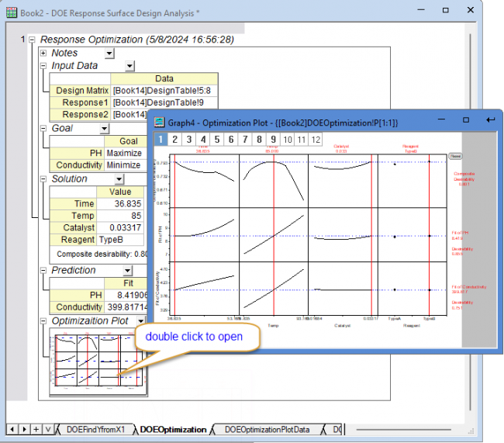Click the Graph4 window title icon

tap(159, 123)
